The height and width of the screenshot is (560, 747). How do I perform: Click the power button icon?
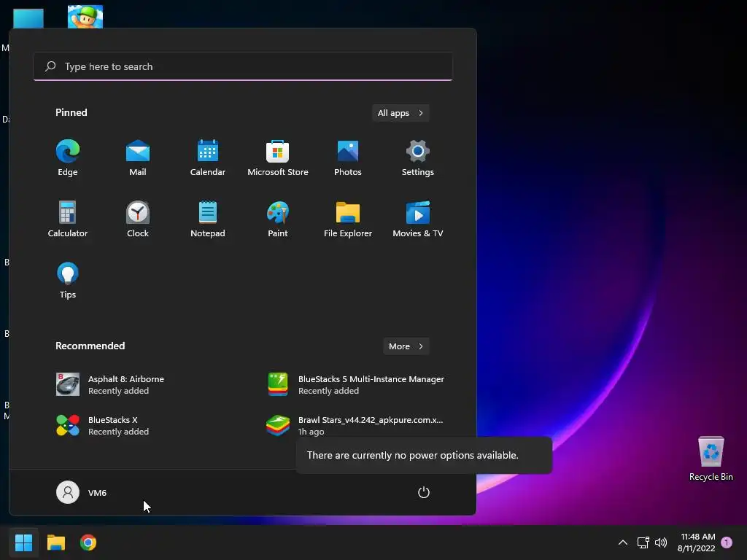[x=424, y=492]
